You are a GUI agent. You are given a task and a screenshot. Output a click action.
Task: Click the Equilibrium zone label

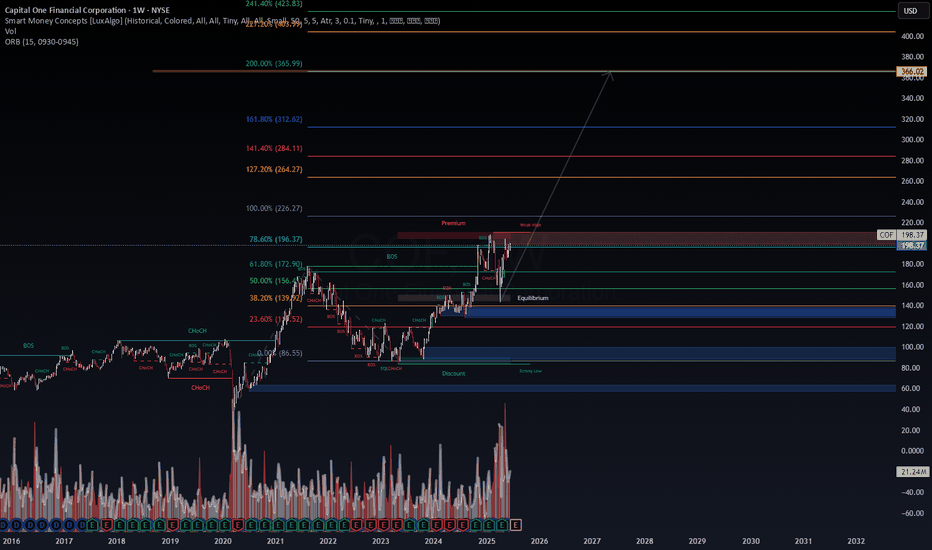click(x=533, y=298)
